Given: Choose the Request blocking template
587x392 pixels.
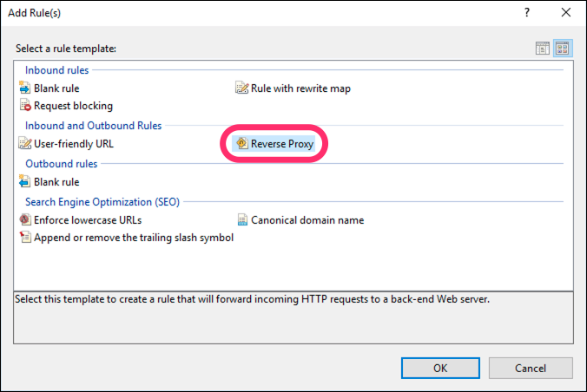Looking at the screenshot, I should click(x=73, y=106).
